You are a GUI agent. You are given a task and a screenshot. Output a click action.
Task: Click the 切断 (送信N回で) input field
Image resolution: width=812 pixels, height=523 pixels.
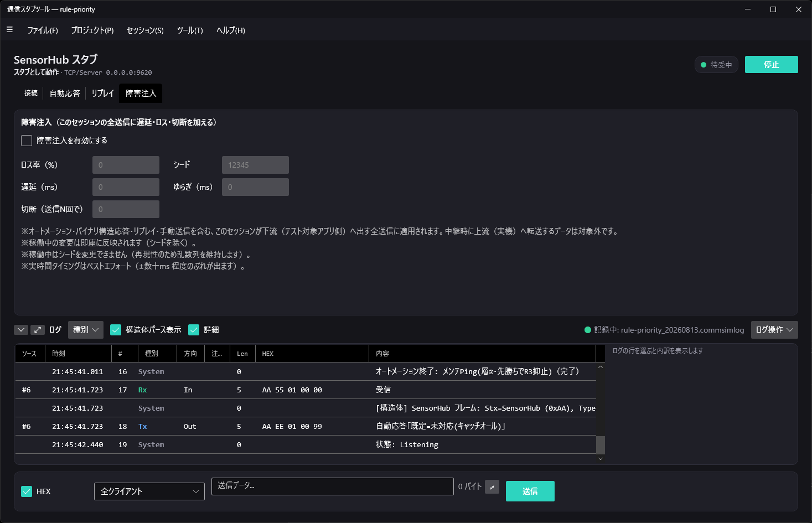[126, 209]
